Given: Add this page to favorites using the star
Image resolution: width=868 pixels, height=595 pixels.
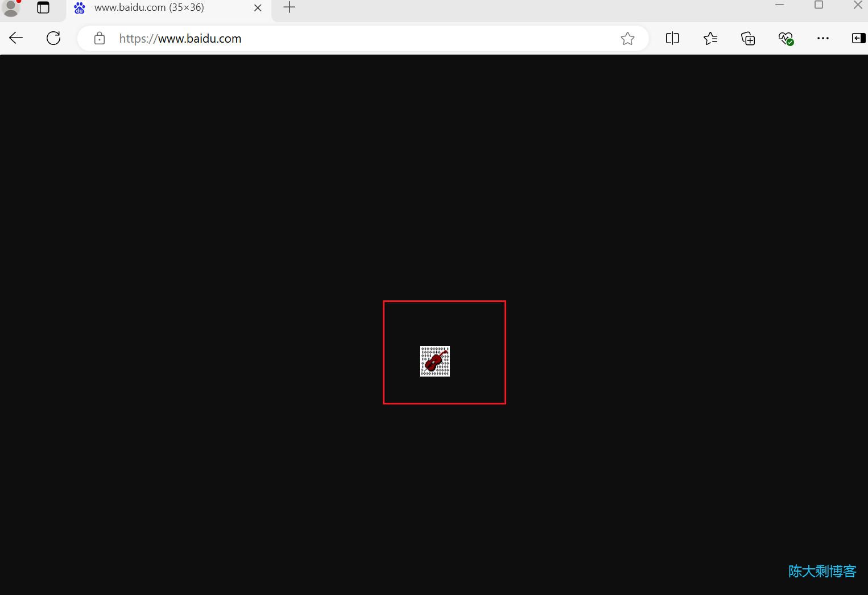Looking at the screenshot, I should point(627,38).
